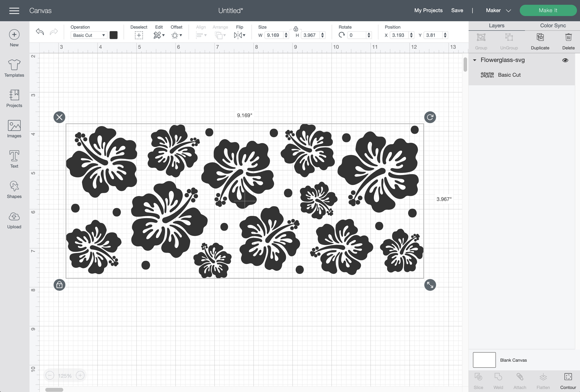Zoom in on the canvas
Image resolution: width=580 pixels, height=392 pixels.
(80, 375)
